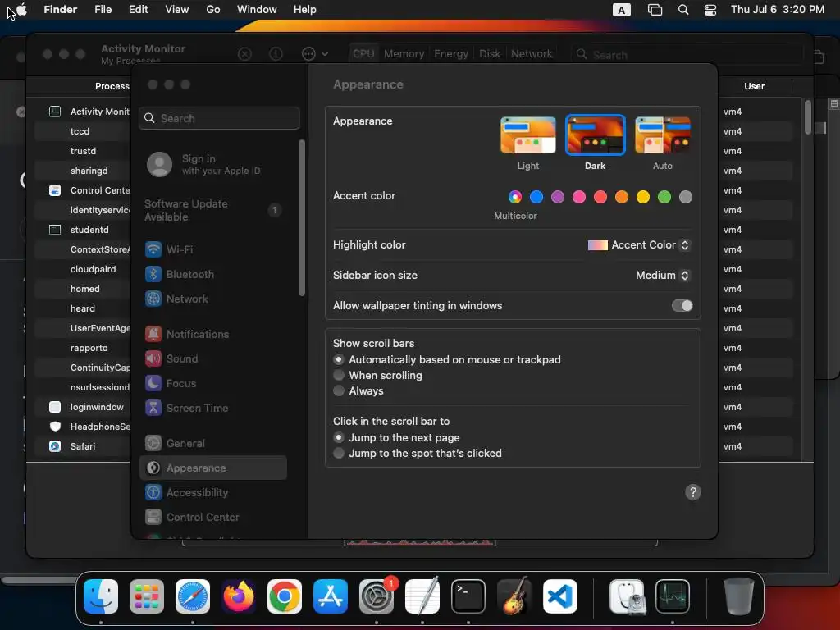The width and height of the screenshot is (840, 630).
Task: Open Accessibility settings
Action: (214, 493)
